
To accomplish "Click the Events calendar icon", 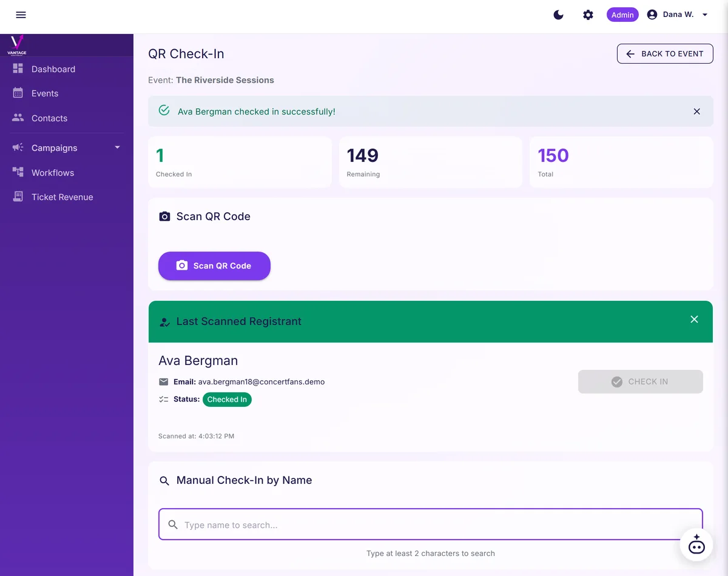I will point(18,93).
